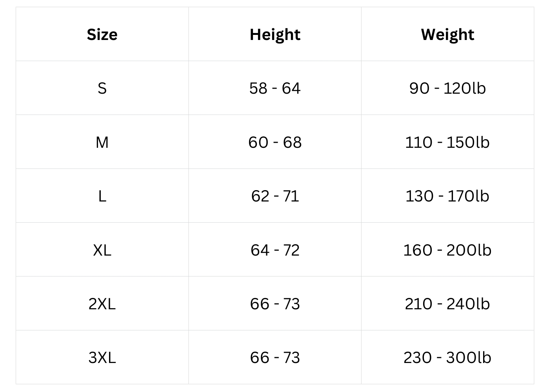
Task: Click the 60 - 68 height cell
Action: tap(275, 142)
